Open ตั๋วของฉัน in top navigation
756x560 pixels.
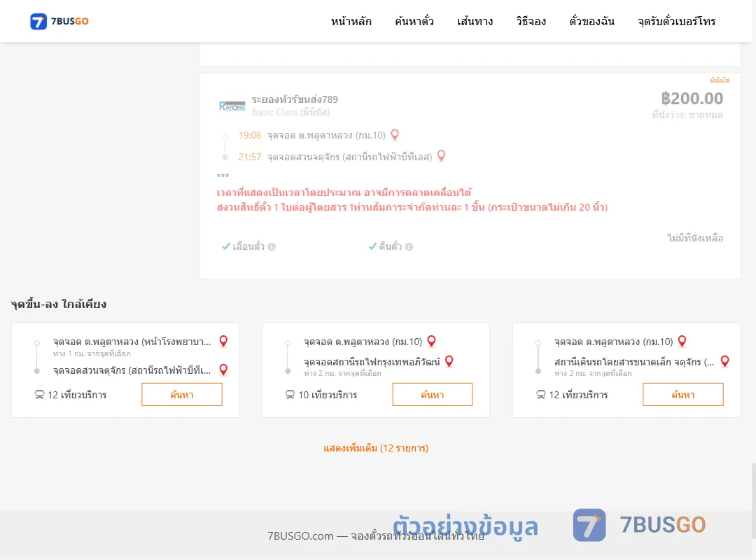[x=591, y=21]
